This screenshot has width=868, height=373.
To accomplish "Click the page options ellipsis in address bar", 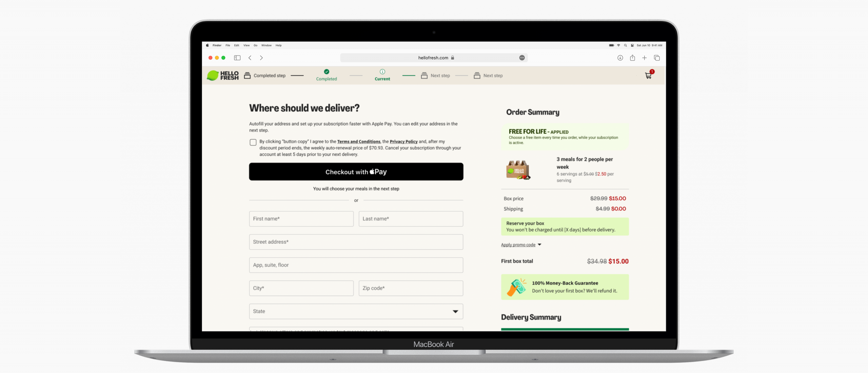I will click(522, 58).
